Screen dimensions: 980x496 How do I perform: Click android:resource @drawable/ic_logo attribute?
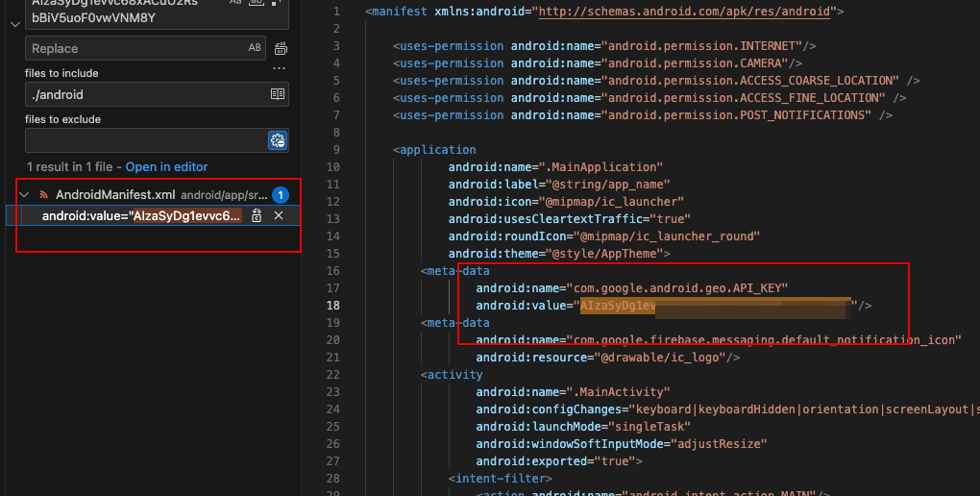click(x=607, y=358)
